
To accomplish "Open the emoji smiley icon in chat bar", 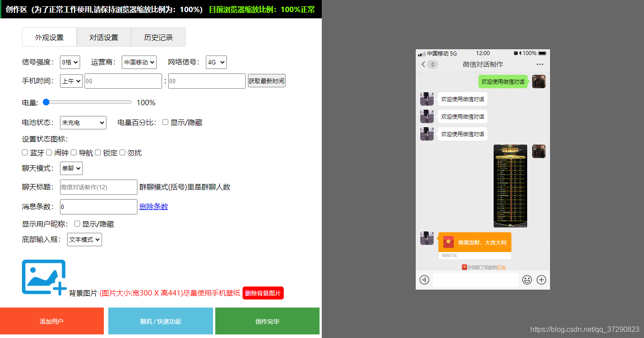I will pos(527,280).
